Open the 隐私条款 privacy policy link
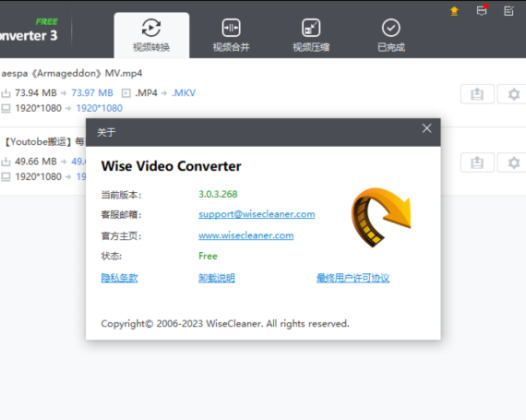Screen dimensions: 526x420 [119, 278]
